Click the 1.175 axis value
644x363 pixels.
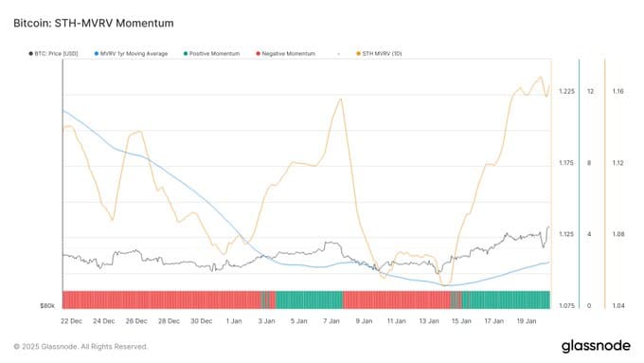566,163
